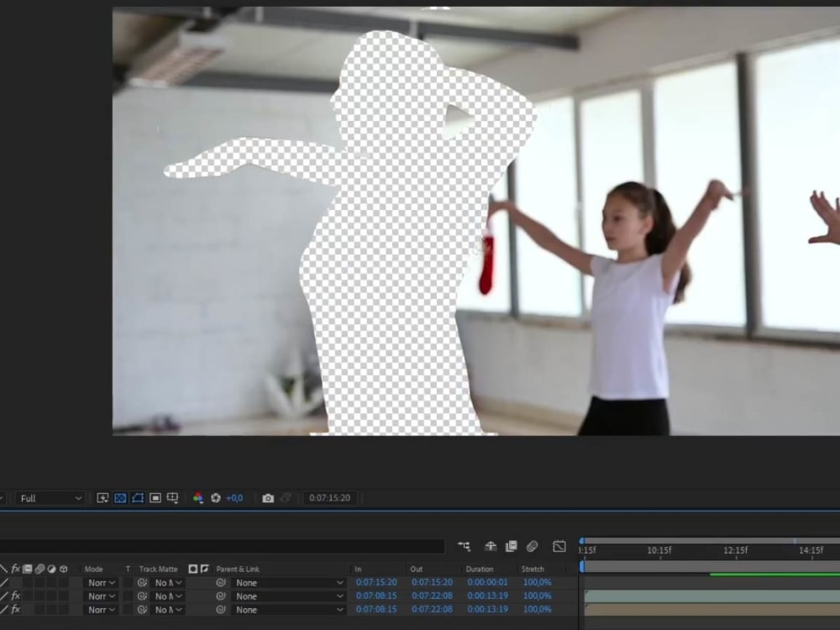Screen dimensions: 840x630
Task: Open the show channel RGB color icon
Action: (x=198, y=498)
